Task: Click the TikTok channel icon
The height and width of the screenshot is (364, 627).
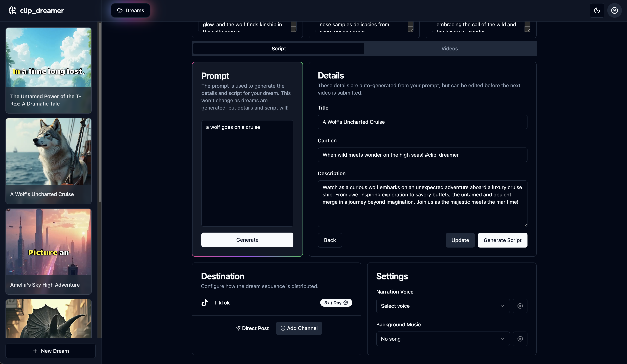Action: [x=204, y=302]
